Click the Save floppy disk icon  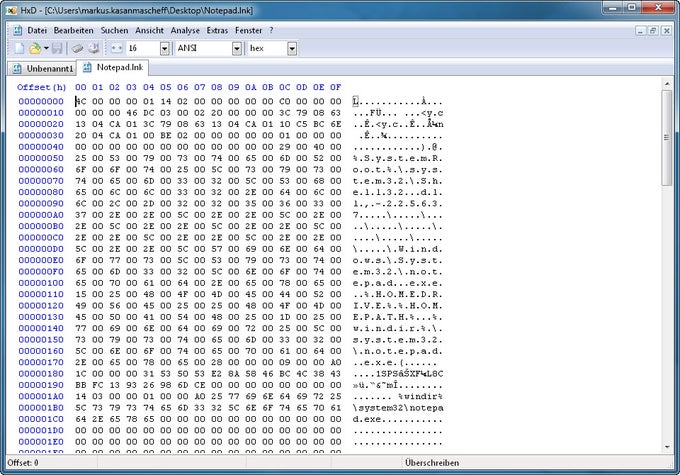(57, 48)
